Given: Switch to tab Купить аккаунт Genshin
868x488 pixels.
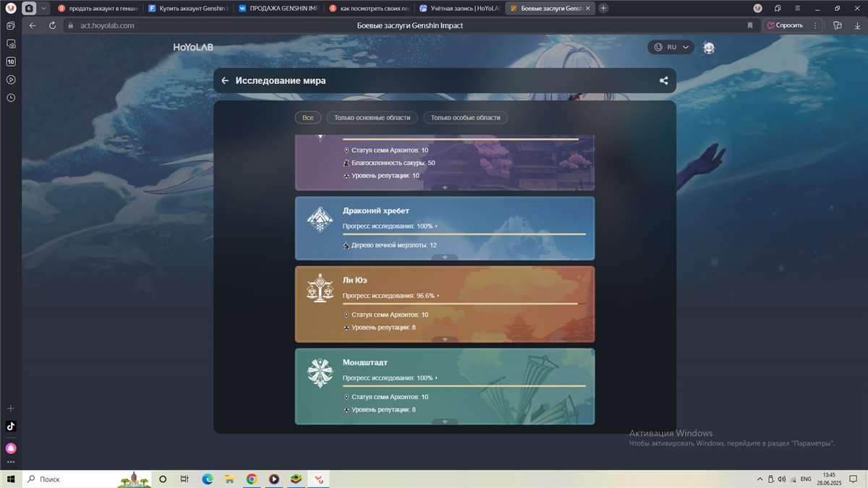Looking at the screenshot, I should pyautogui.click(x=187, y=8).
